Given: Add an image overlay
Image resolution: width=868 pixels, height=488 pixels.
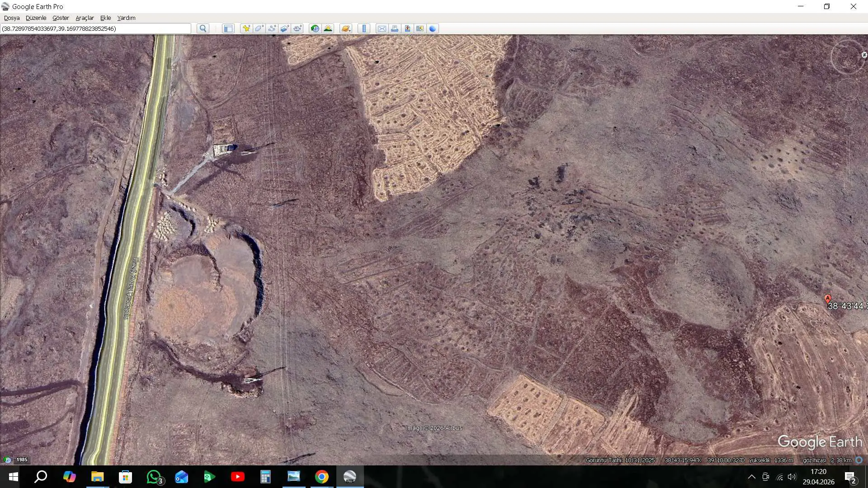Looking at the screenshot, I should [284, 28].
